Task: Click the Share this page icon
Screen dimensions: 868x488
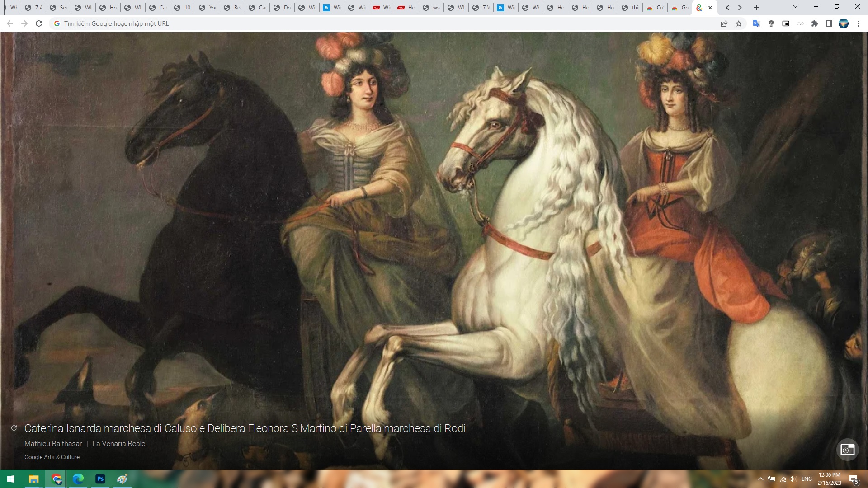Action: 724,23
